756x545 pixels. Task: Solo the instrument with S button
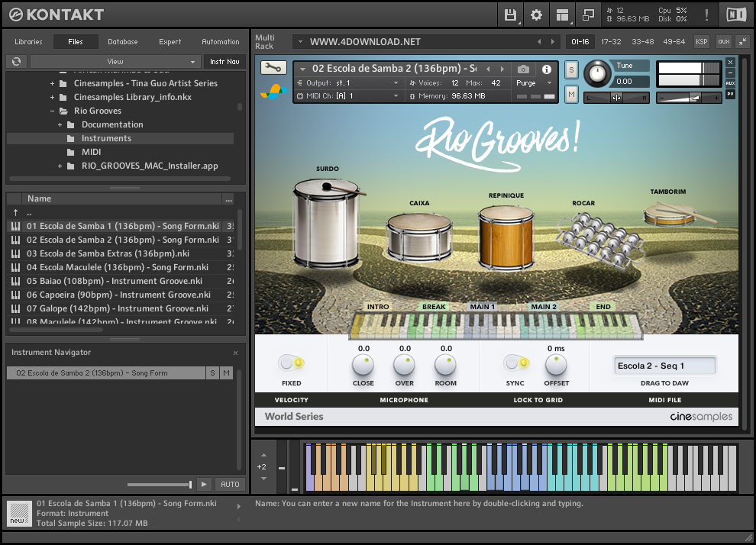571,70
